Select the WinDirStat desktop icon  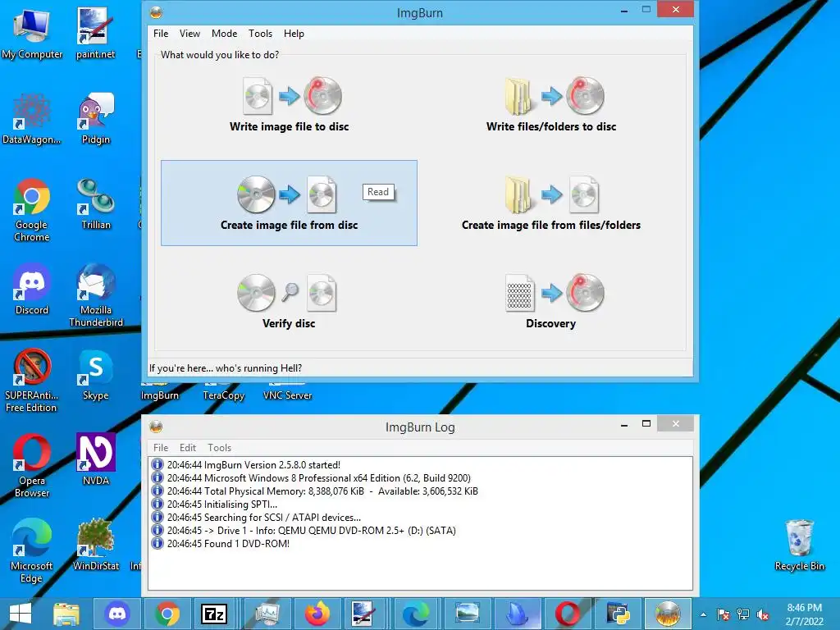[95, 545]
